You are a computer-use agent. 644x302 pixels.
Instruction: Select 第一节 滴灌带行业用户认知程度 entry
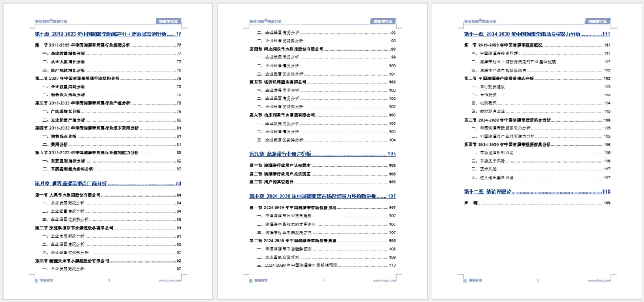click(x=323, y=166)
